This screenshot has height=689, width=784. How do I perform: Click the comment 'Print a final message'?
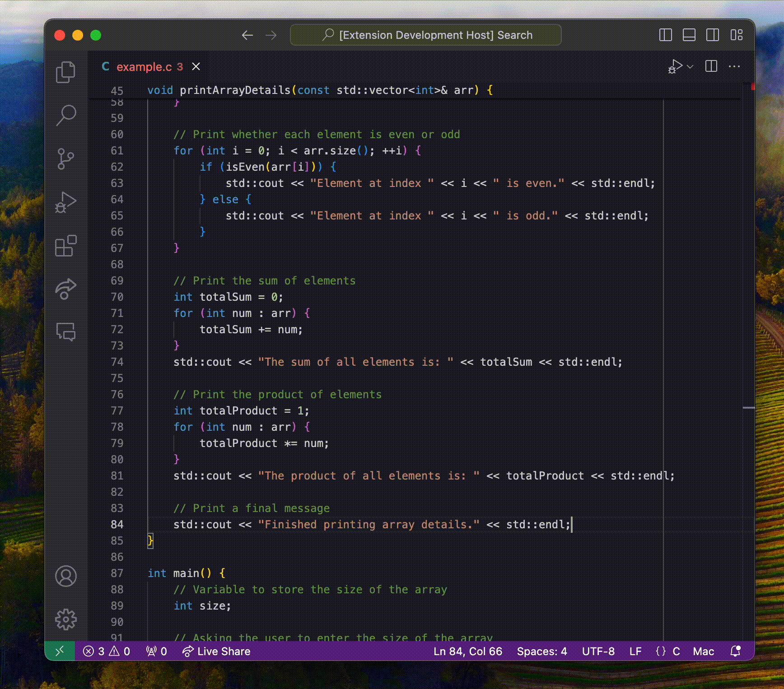click(x=252, y=508)
